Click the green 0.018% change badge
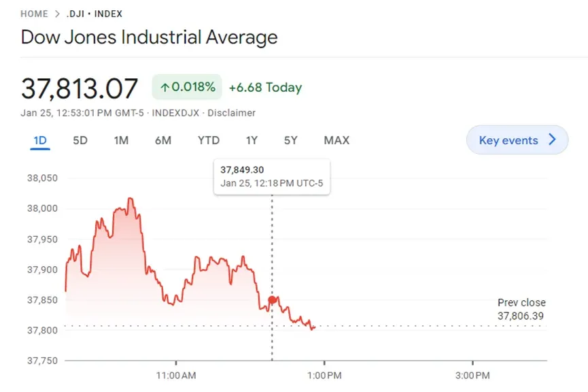588x392 pixels. [x=187, y=87]
